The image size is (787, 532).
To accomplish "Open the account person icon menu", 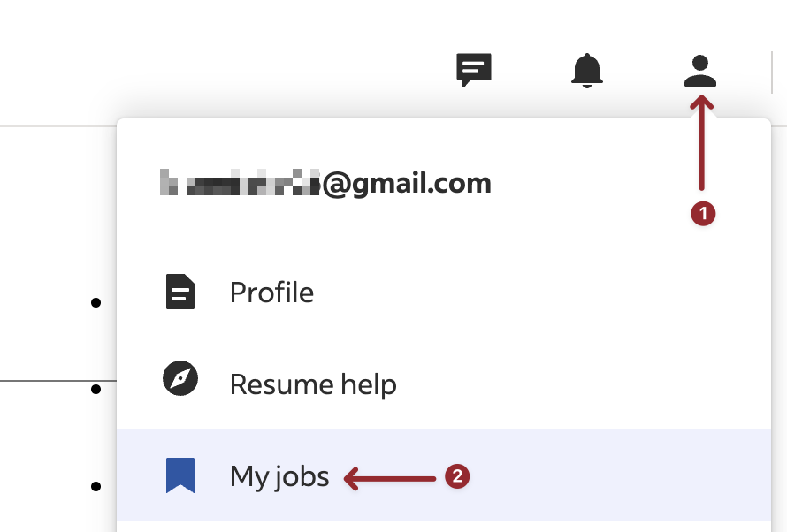I will click(700, 70).
